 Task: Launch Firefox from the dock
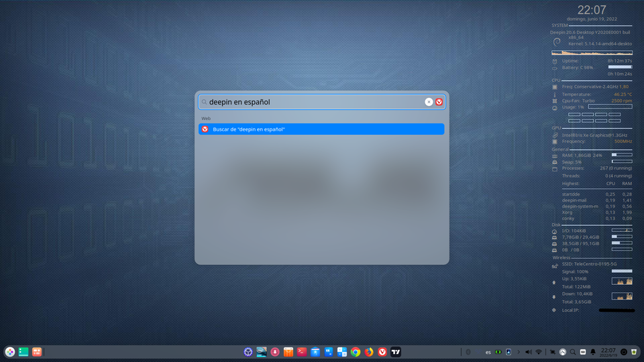(x=369, y=352)
